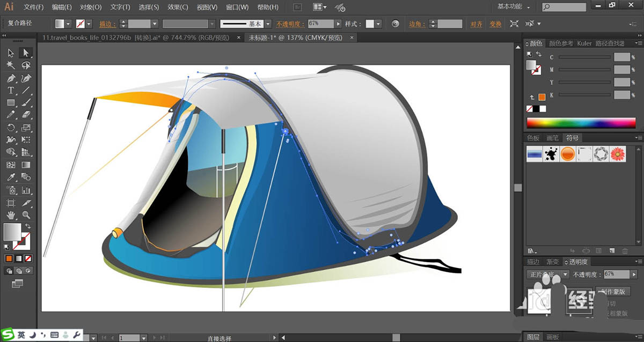The height and width of the screenshot is (342, 644).
Task: Choose the Magic Wand tool
Action: (11, 65)
